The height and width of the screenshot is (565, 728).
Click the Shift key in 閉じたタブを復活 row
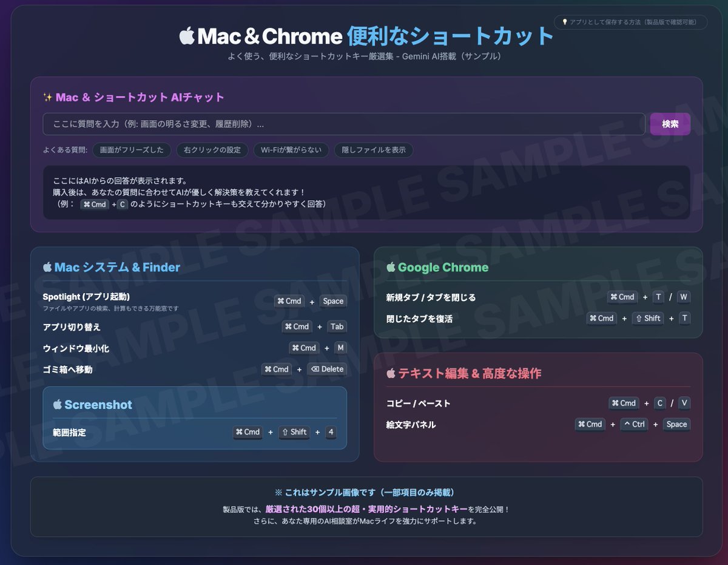click(648, 318)
